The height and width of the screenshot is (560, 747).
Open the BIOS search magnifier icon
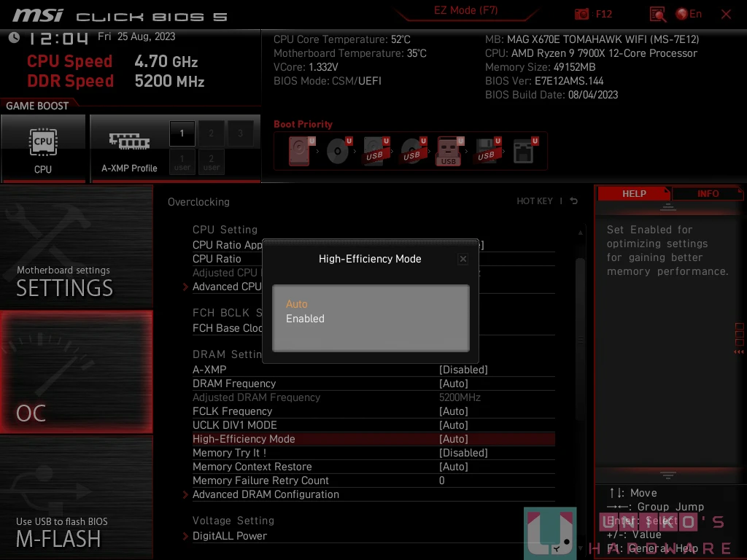(657, 15)
